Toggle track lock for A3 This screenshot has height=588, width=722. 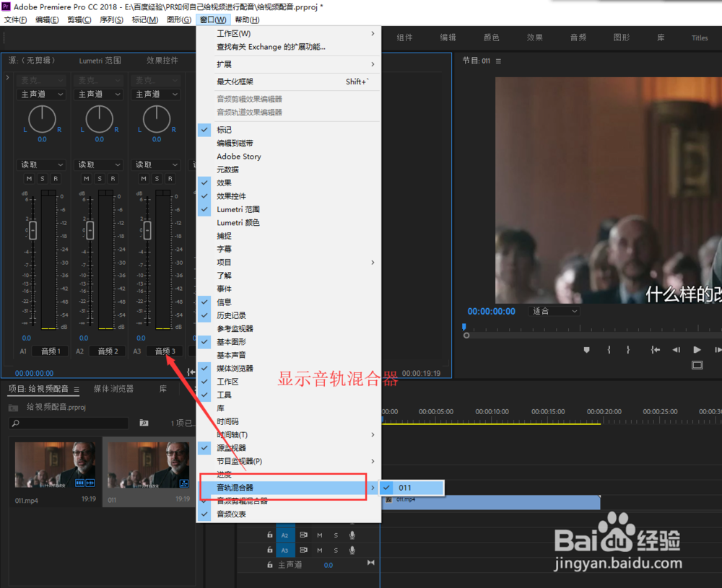(270, 550)
